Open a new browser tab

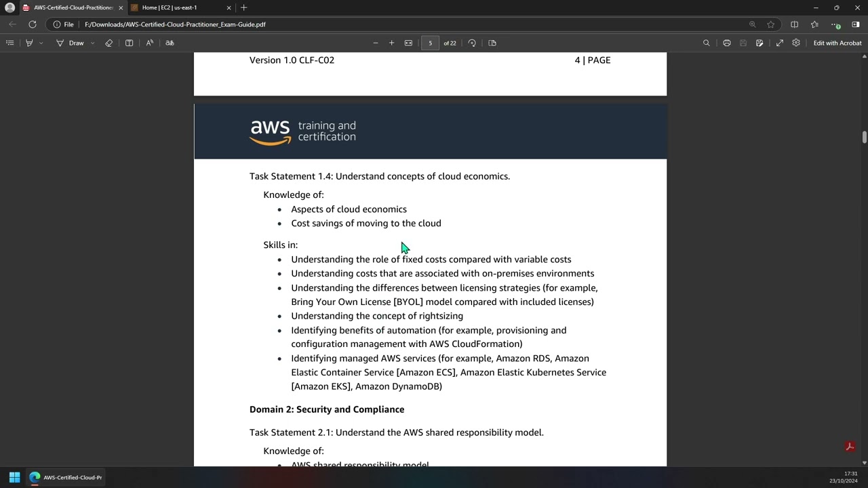(x=244, y=7)
